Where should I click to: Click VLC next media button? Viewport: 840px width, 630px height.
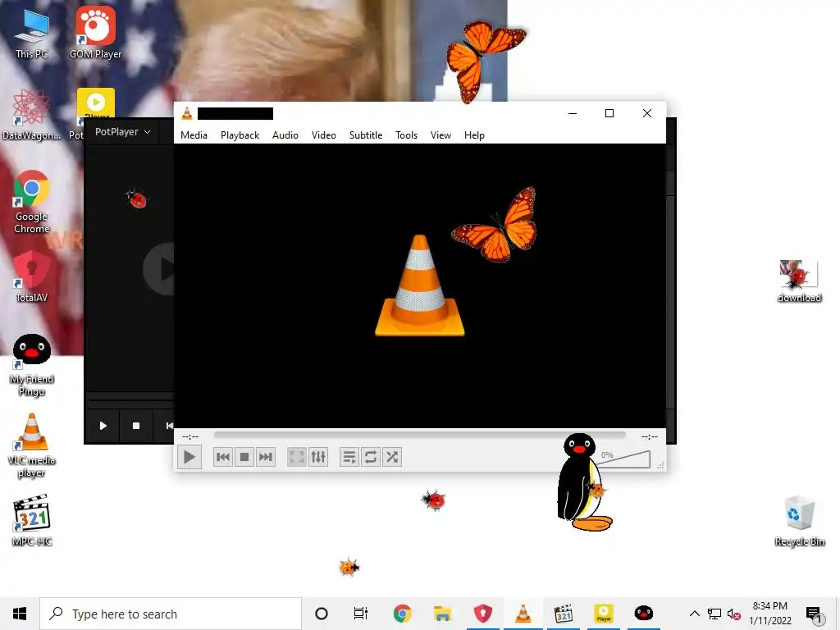tap(266, 457)
